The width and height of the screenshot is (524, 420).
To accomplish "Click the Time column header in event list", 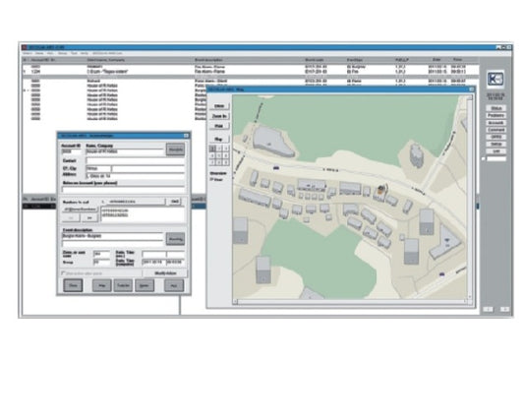I will (457, 60).
